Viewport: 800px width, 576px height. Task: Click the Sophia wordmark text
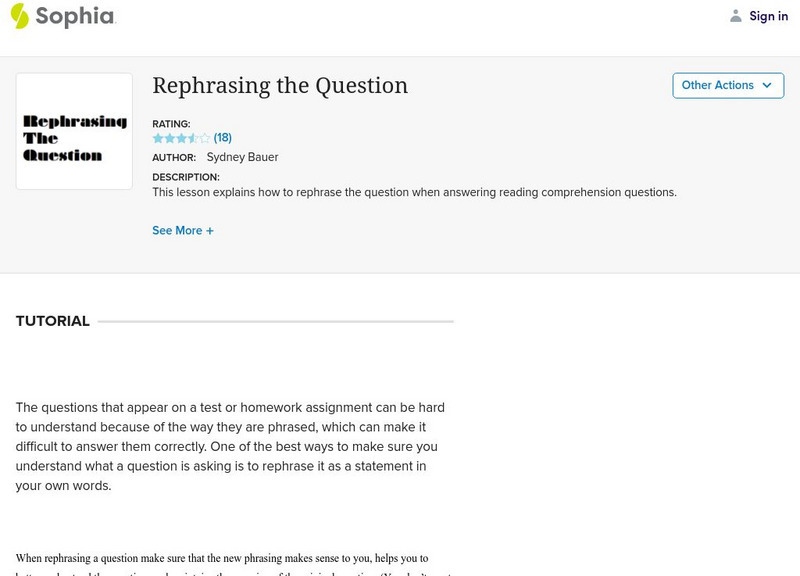pos(75,16)
